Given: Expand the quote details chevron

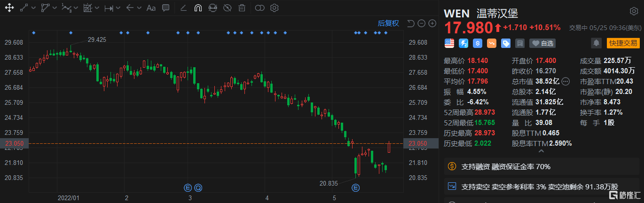Looking at the screenshot, I should (541, 152).
